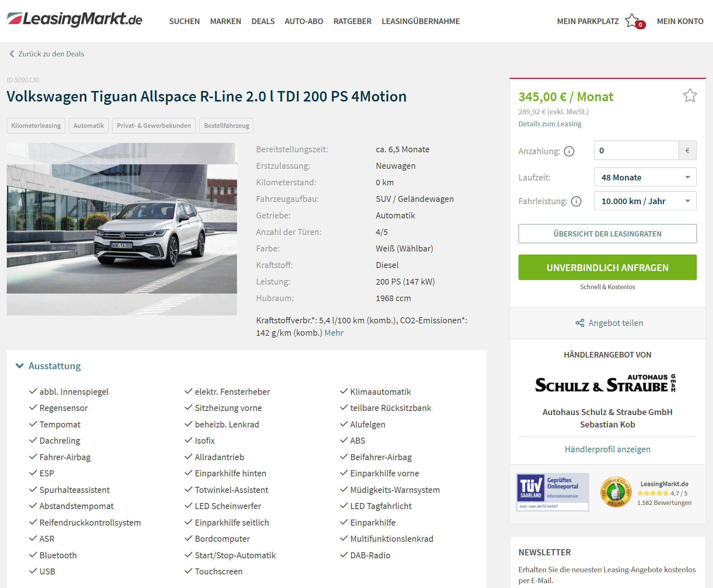Click the Totwinkel-Assistent equipment item
Image resolution: width=713 pixels, height=588 pixels.
(x=231, y=490)
